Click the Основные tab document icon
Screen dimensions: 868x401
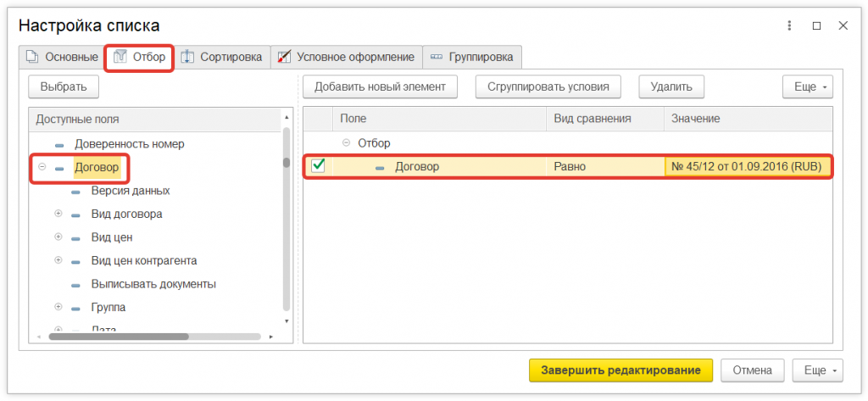[32, 58]
